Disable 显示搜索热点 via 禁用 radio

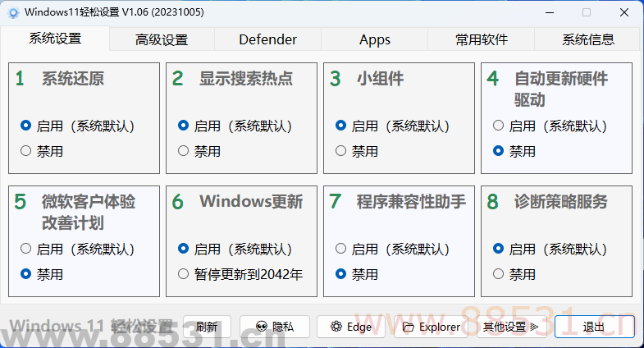point(199,151)
